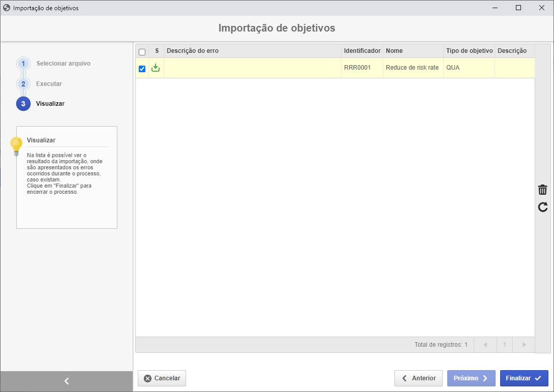This screenshot has width=554, height=392.
Task: Sort by Descrição do erro column header
Action: click(x=252, y=51)
